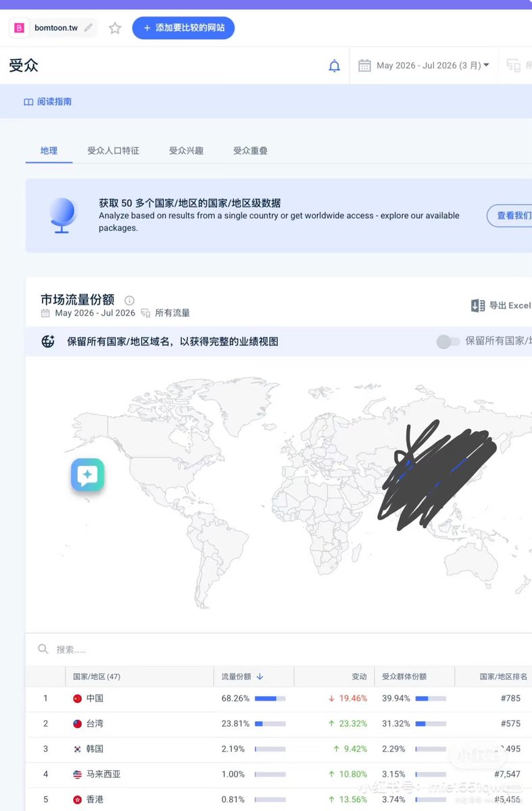Viewport: 532px width, 811px height.
Task: Click the 查看我们 packages button
Action: (x=510, y=216)
